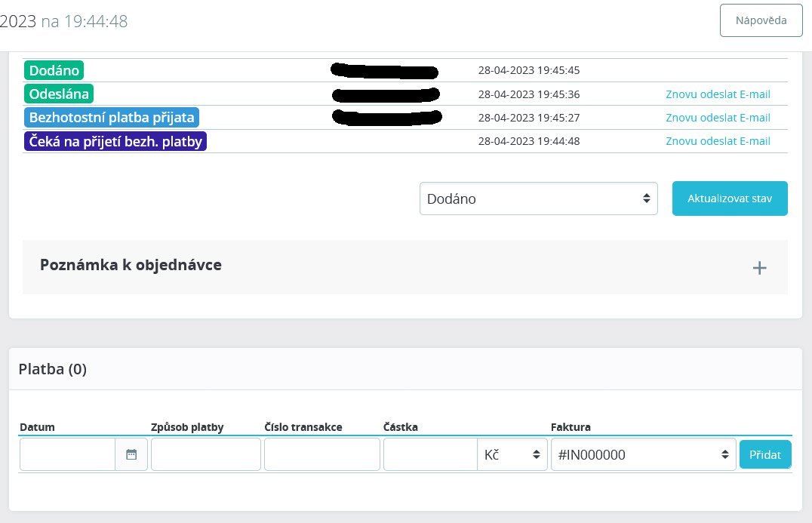The height and width of the screenshot is (523, 812).
Task: Focus the Způsob platby input field
Action: coord(205,454)
